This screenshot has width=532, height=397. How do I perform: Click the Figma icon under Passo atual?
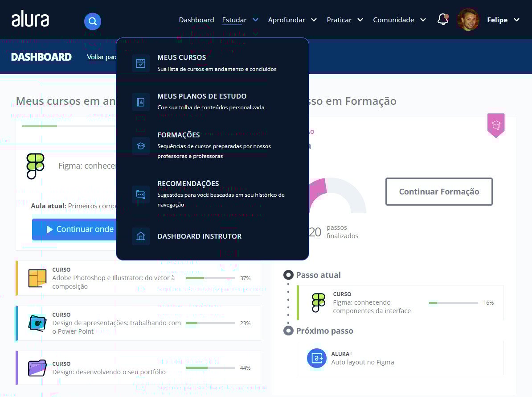point(318,302)
